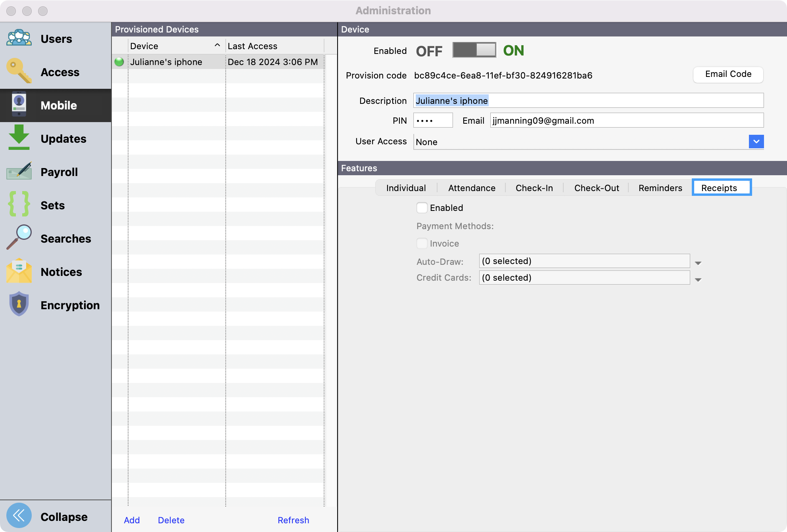Check the Receipts Enabled checkbox
787x532 pixels.
tap(422, 208)
